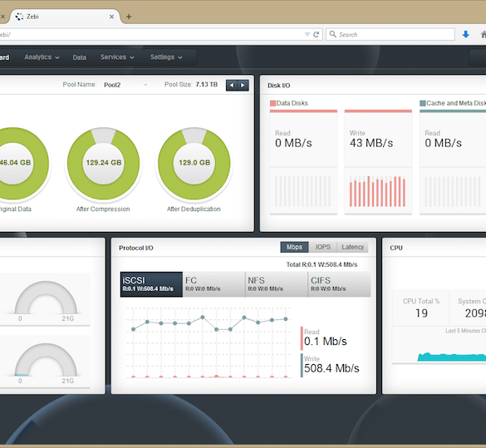Click the search magnifier icon
Image resolution: width=486 pixels, height=448 pixels.
(x=332, y=34)
